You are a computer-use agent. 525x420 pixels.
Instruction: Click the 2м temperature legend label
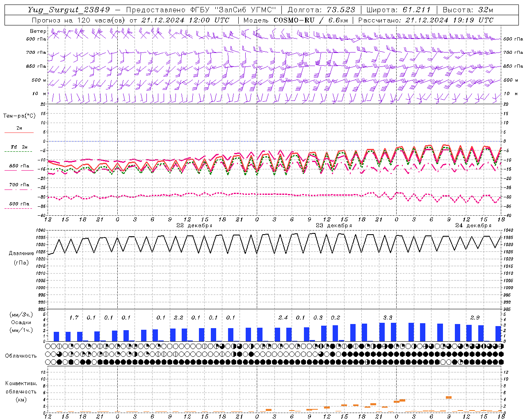click(19, 128)
